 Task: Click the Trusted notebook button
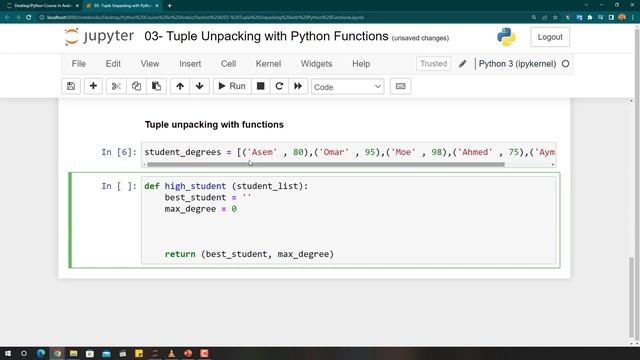433,64
